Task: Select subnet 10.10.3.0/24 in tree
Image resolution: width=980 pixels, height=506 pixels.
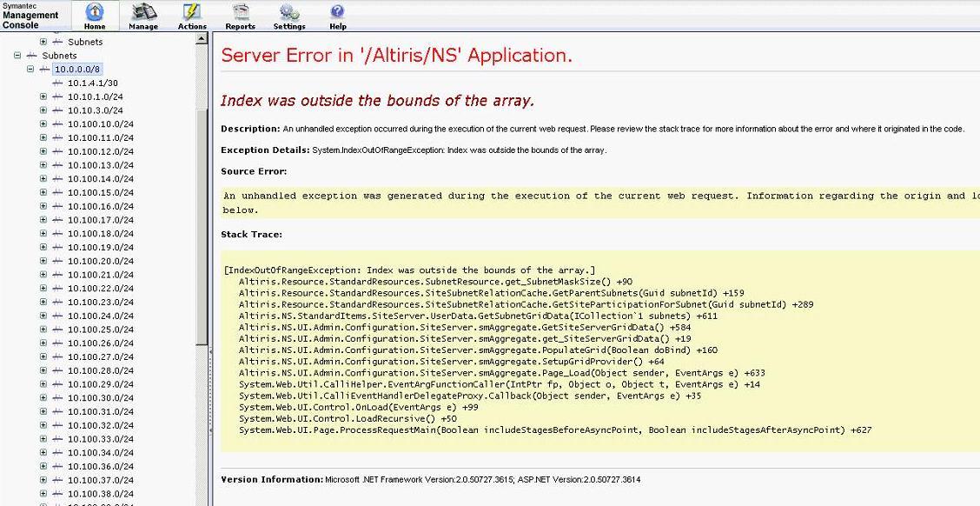Action: pos(96,110)
